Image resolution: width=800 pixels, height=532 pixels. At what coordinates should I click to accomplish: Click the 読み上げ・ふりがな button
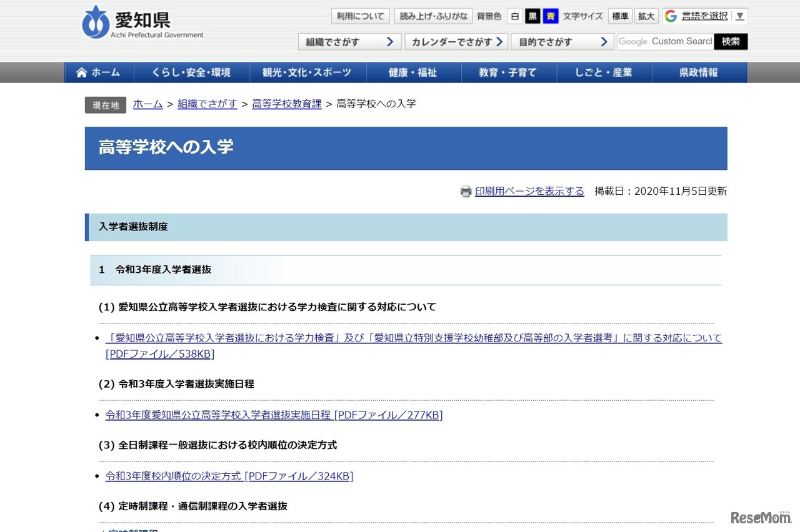click(x=433, y=16)
